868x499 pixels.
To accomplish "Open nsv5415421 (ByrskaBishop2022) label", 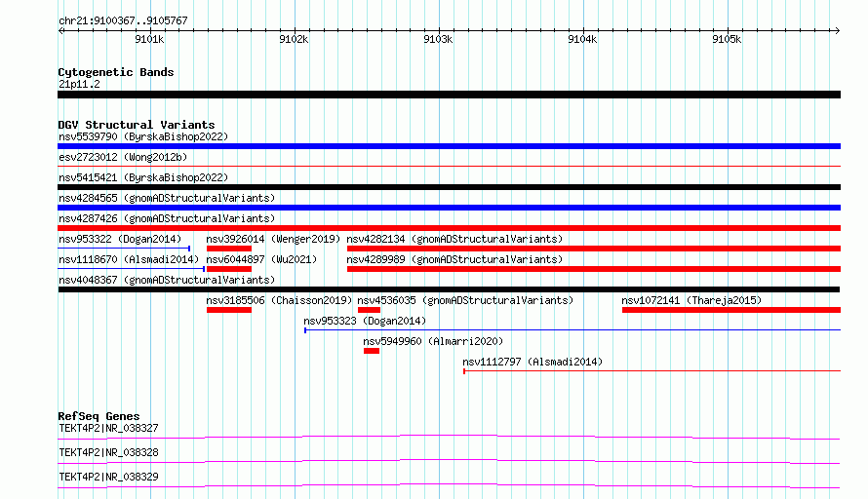I will pyautogui.click(x=143, y=177).
